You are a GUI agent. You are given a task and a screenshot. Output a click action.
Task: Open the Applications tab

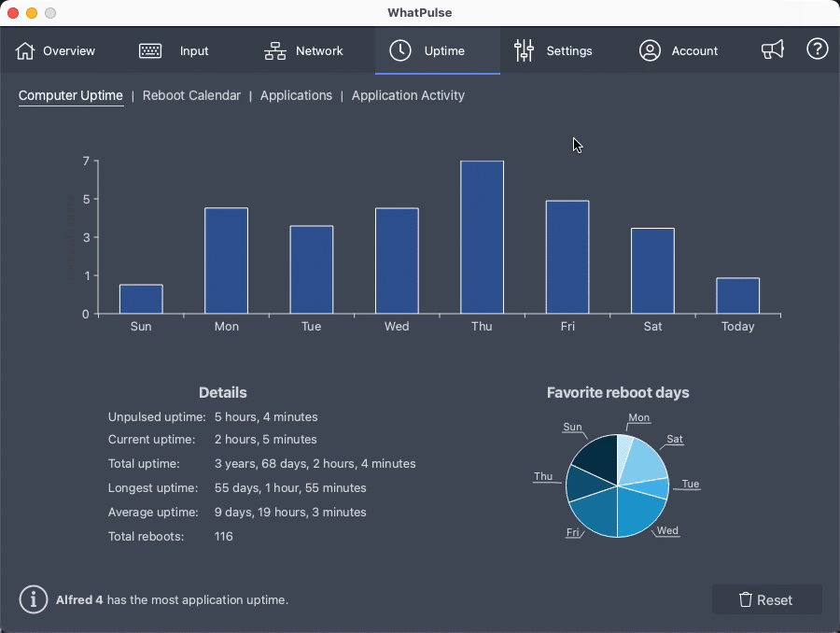[x=296, y=95]
